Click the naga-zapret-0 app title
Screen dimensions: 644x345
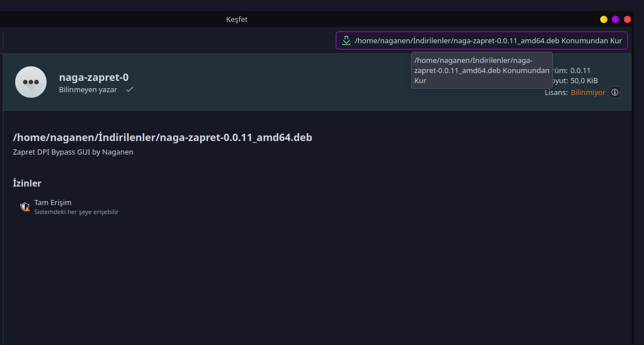[94, 78]
